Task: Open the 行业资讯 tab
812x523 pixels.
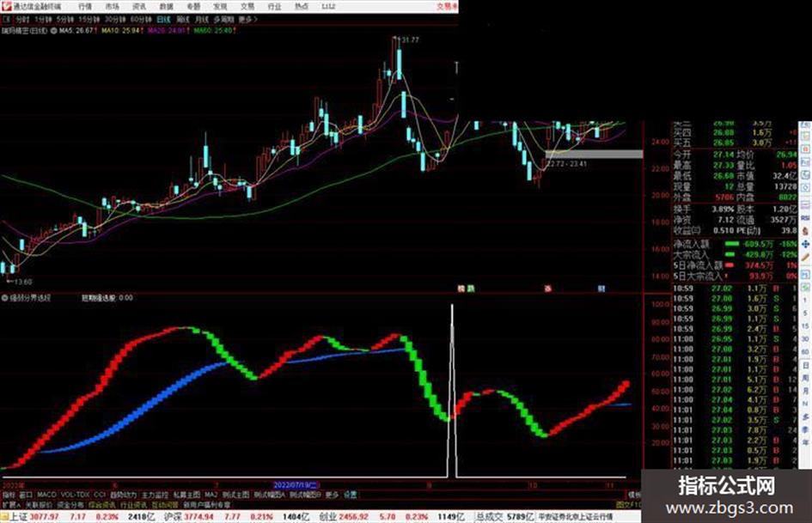Action: coord(133,504)
